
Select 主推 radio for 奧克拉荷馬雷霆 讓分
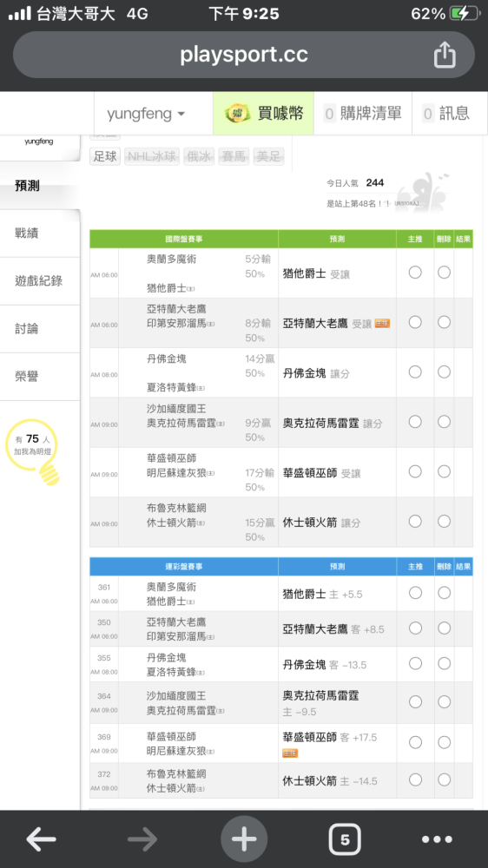415,422
